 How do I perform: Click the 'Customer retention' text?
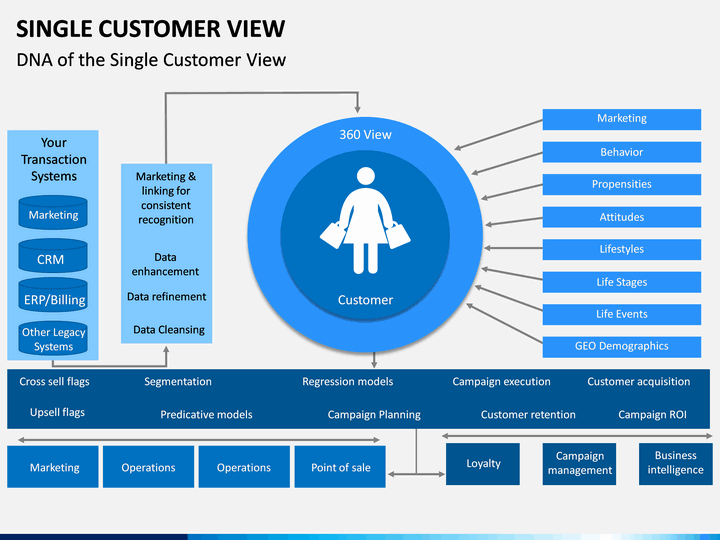528,415
